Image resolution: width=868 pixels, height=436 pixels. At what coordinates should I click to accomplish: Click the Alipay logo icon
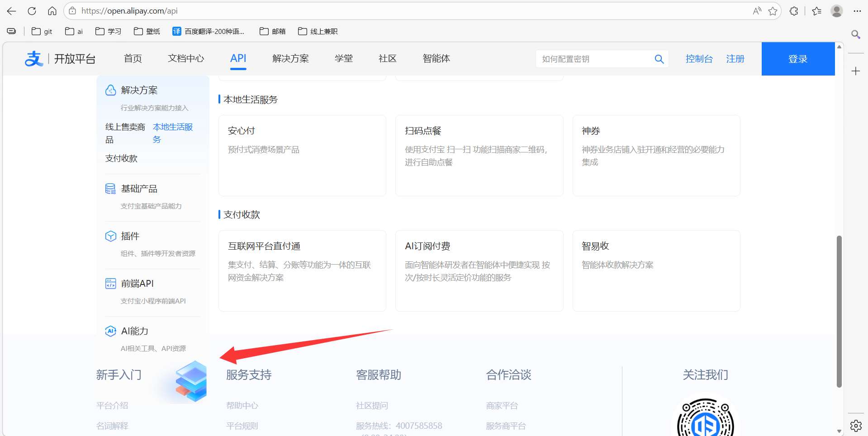tap(33, 59)
